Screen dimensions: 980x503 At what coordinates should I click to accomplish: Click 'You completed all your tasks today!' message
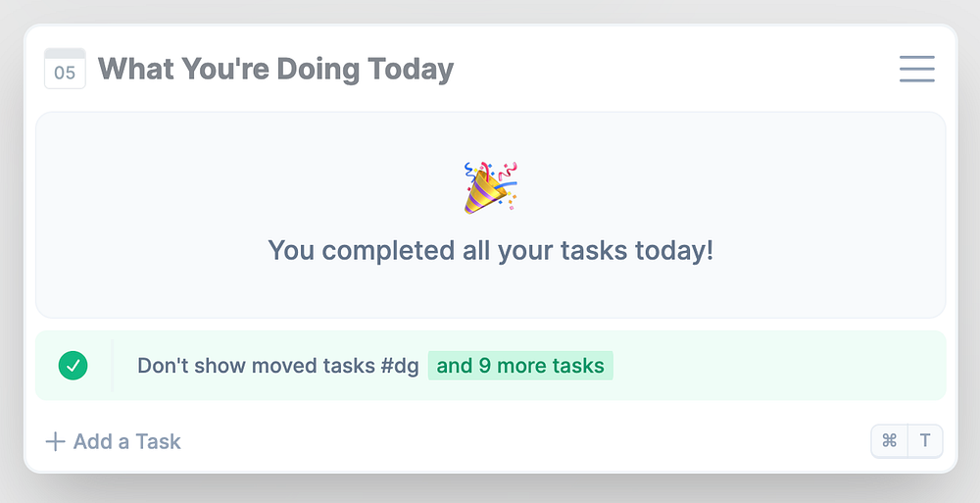tap(491, 250)
